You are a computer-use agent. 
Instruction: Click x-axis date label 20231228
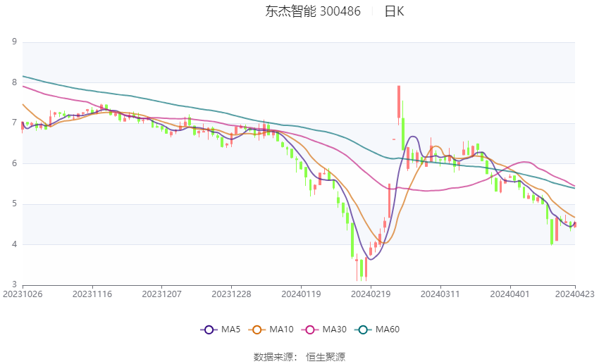click(x=232, y=294)
